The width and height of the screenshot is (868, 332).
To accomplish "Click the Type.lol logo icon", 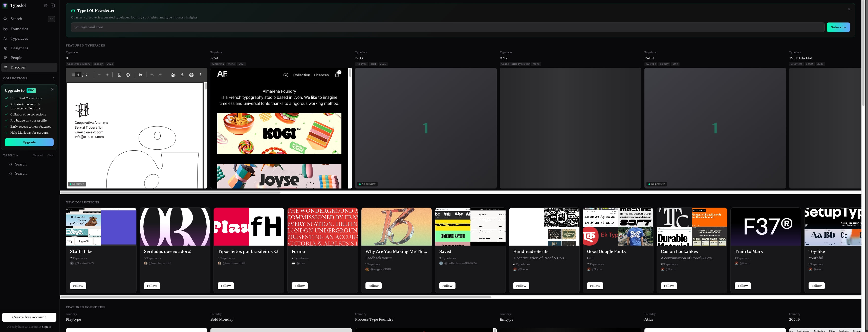I will (5, 5).
